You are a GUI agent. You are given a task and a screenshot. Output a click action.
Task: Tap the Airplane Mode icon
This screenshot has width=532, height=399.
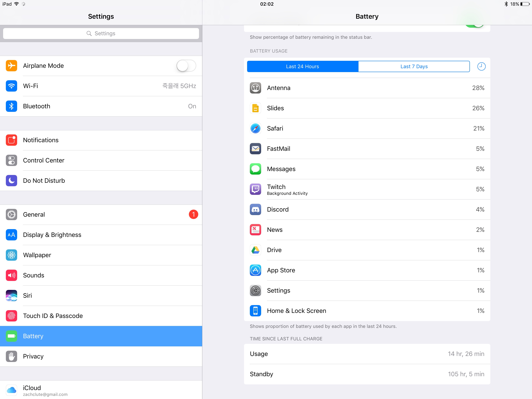pos(11,66)
